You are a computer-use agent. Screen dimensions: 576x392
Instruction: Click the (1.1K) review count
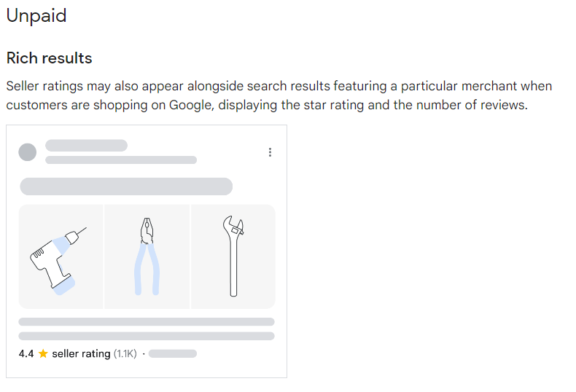[x=125, y=354]
